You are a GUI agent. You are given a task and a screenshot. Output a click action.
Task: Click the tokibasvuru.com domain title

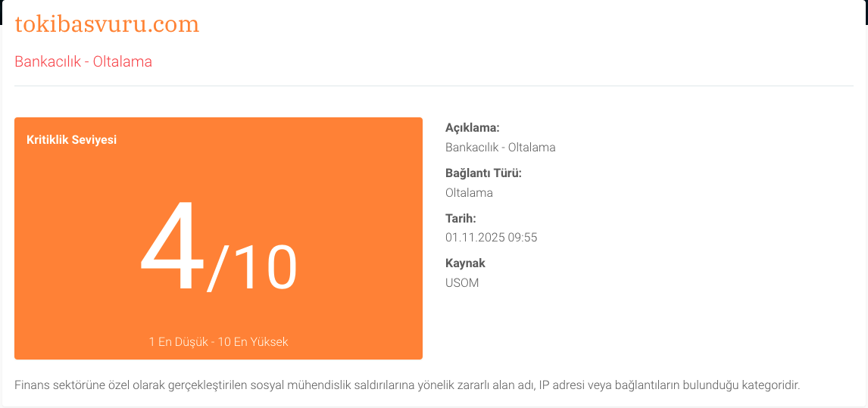pyautogui.click(x=107, y=24)
